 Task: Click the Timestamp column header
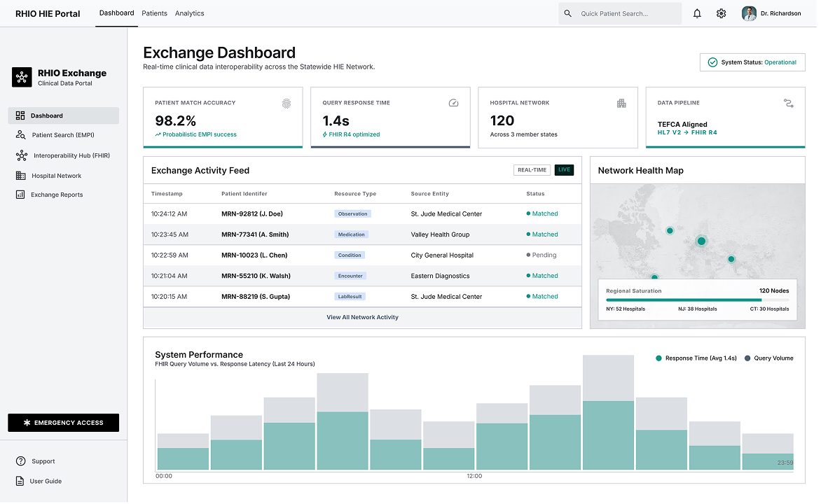[167, 195]
